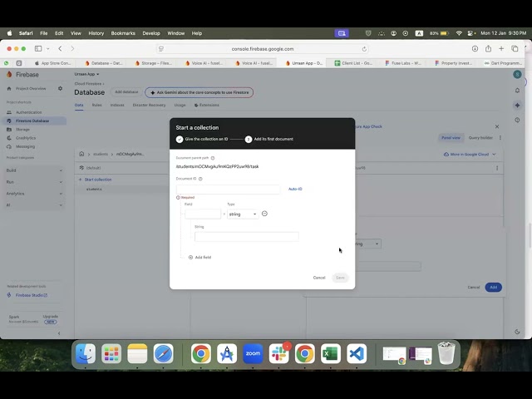The width and height of the screenshot is (532, 399).
Task: Switch to the Rules tab
Action: click(96, 106)
